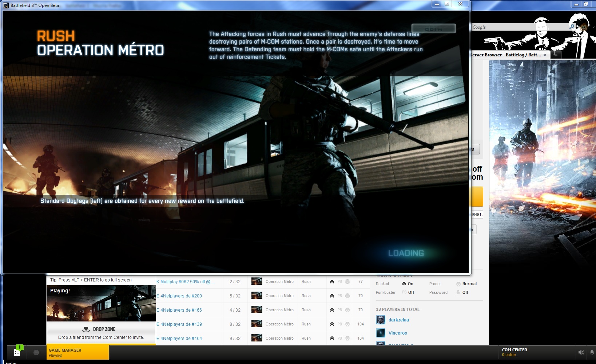Click the Password lock icon in Server Settings
Viewport: 596px width, 364px height.
[458, 292]
